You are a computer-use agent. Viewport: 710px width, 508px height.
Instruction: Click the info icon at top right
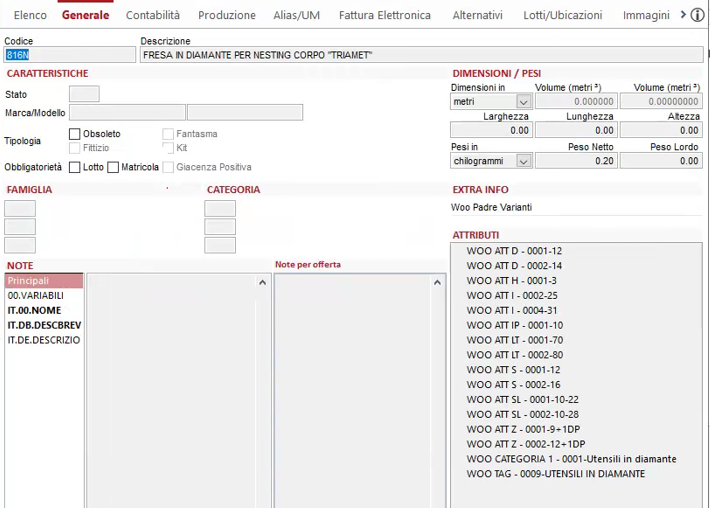click(x=697, y=15)
